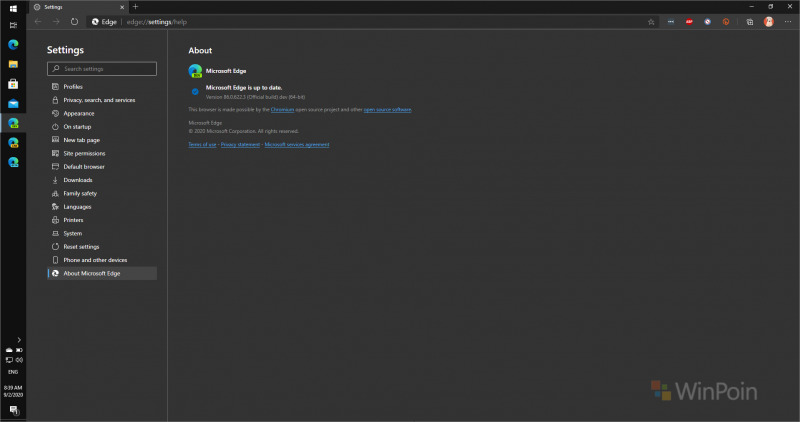Close the Settings tab
The image size is (800, 422).
click(122, 7)
